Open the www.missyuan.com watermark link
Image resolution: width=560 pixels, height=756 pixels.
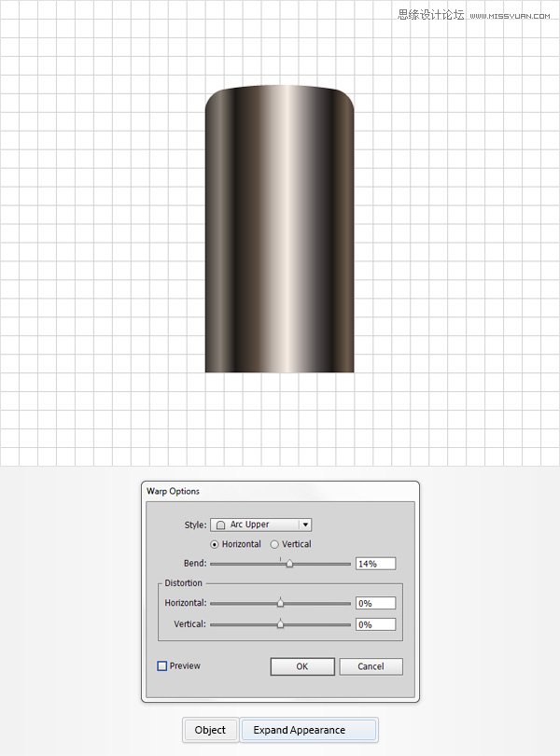point(511,16)
